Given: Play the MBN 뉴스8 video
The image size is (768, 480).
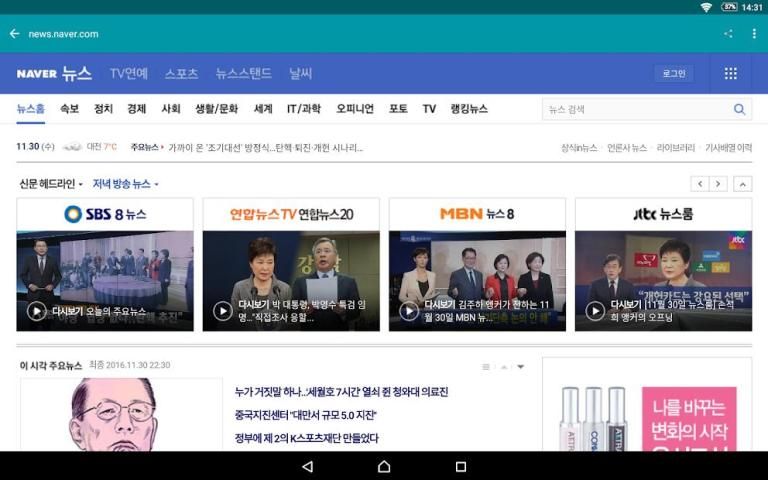Looking at the screenshot, I should [x=409, y=311].
